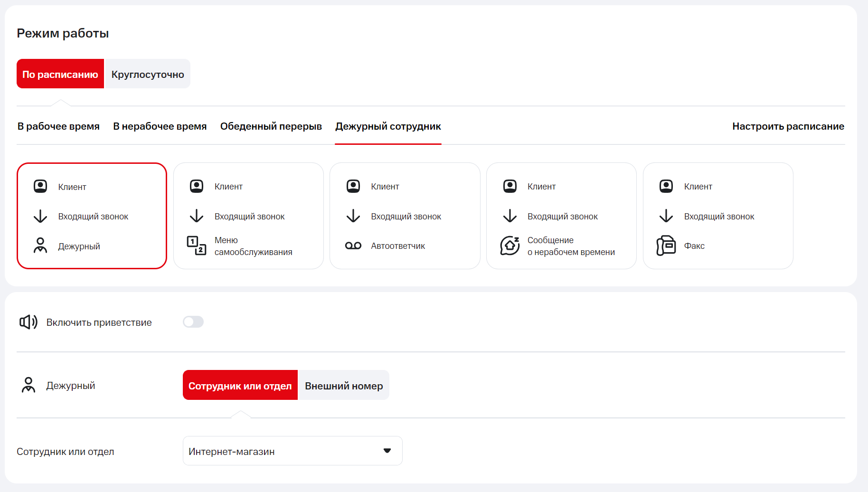Click the greeting speaker icon

point(28,322)
